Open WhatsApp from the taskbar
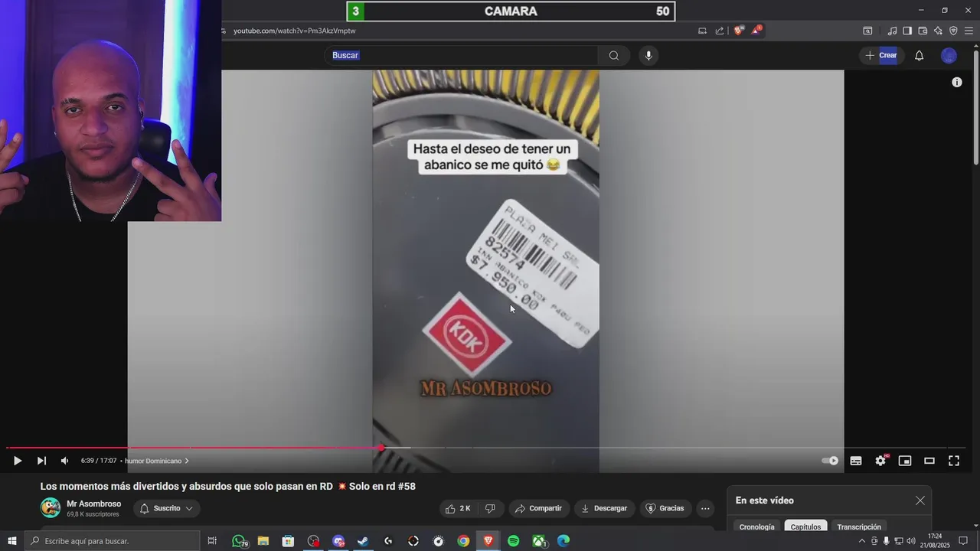This screenshot has height=551, width=980. pyautogui.click(x=239, y=541)
